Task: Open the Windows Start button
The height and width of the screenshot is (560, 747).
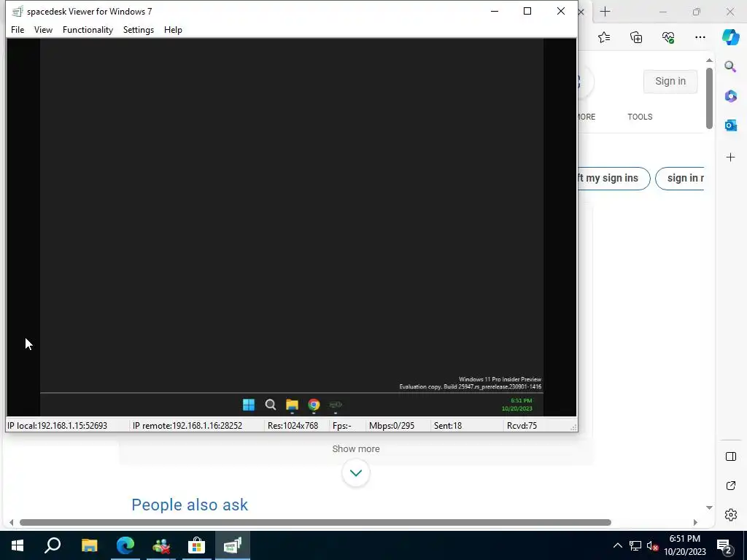Action: [18, 545]
